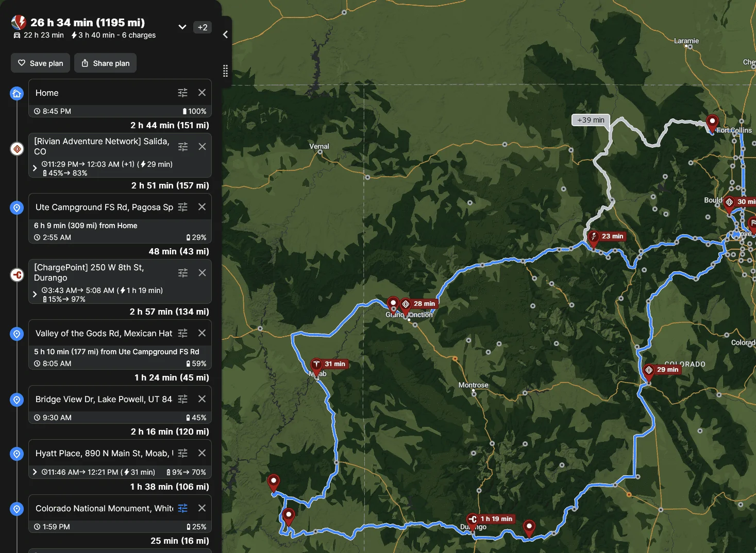
Task: Click '6 h 9 min (309 mi) from Home'
Action: coord(86,226)
